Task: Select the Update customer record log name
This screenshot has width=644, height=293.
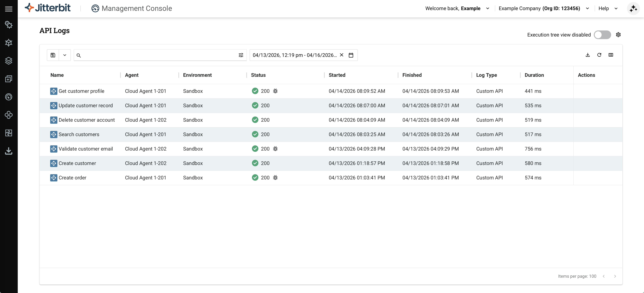Action: pyautogui.click(x=86, y=106)
